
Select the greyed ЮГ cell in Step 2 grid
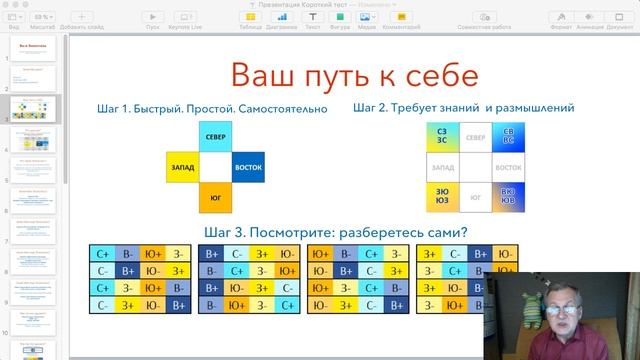[x=476, y=197]
